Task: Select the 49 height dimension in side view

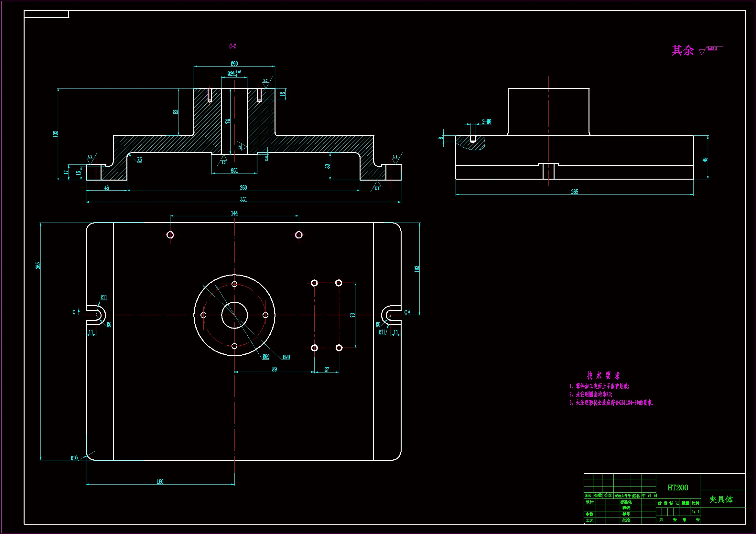Action: coord(705,160)
